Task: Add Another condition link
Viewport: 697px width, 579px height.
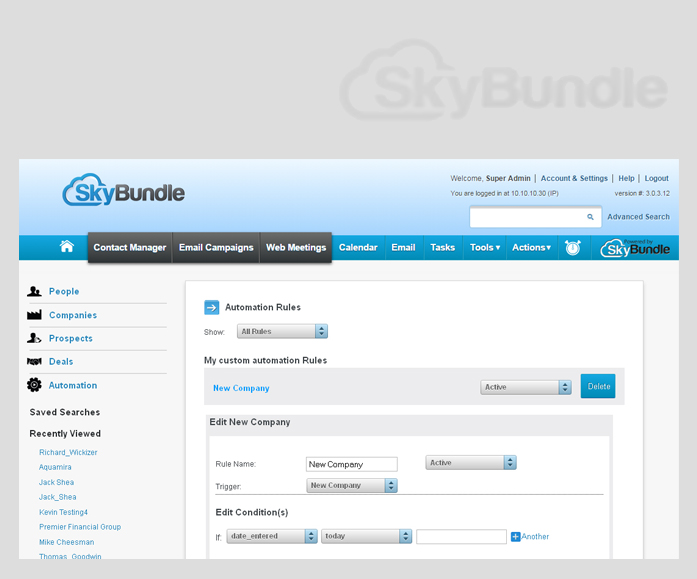Action: (535, 537)
